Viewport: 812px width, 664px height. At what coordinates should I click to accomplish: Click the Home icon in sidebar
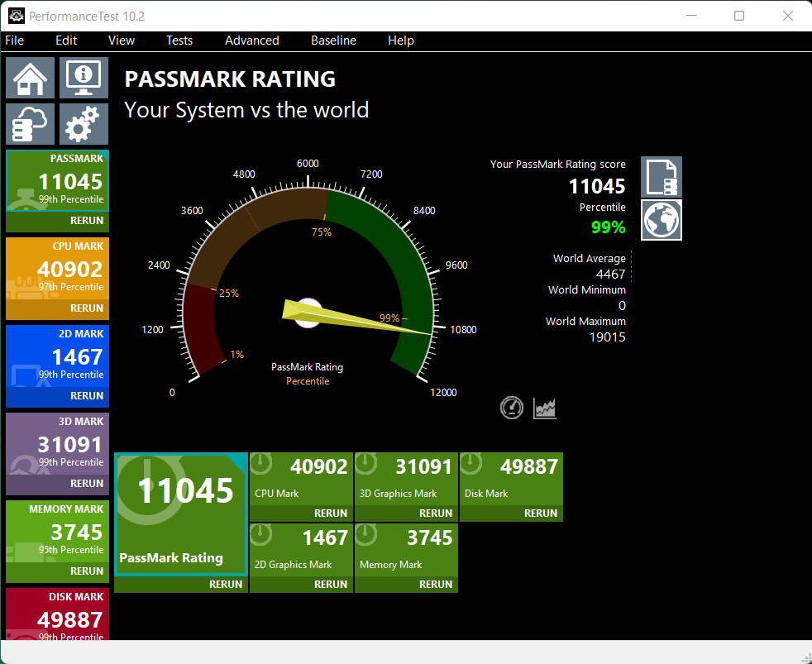31,78
